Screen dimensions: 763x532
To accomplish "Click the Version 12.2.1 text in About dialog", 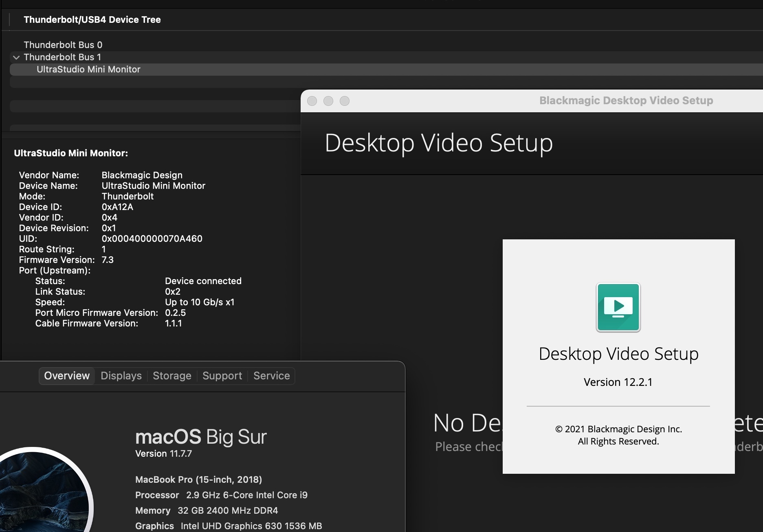I will click(618, 382).
